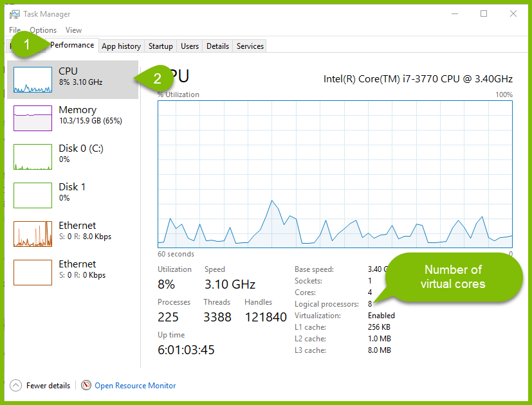Open the Options menu
Viewport: 532px width, 405px height.
click(x=43, y=30)
